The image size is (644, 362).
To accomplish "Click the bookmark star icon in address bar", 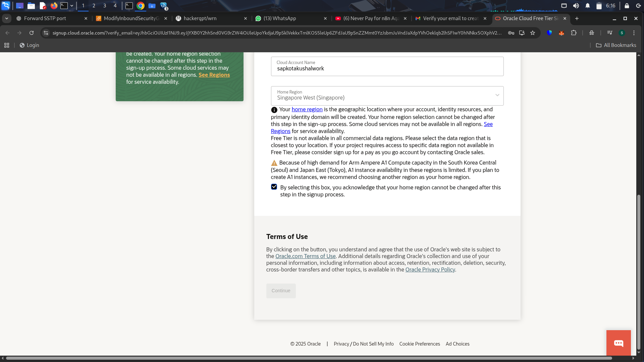I will [533, 33].
